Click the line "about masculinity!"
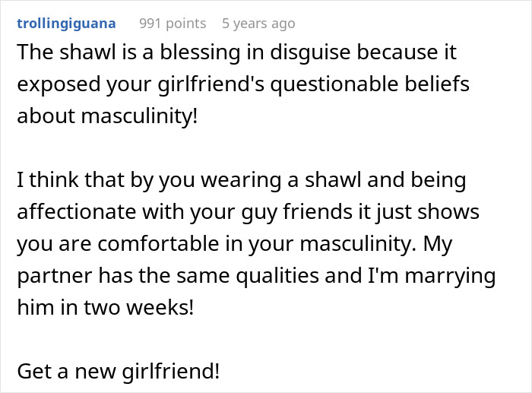532x393 pixels. point(106,116)
